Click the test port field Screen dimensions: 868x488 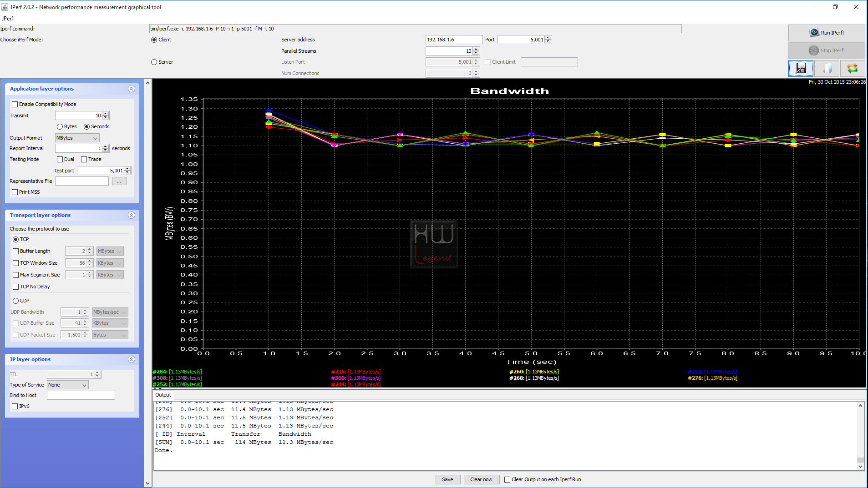(x=101, y=171)
